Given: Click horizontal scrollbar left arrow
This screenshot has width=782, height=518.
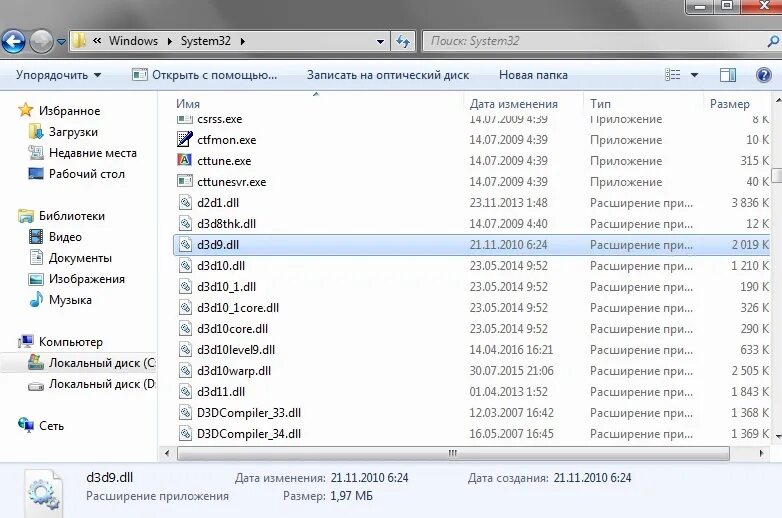Looking at the screenshot, I should pos(167,453).
